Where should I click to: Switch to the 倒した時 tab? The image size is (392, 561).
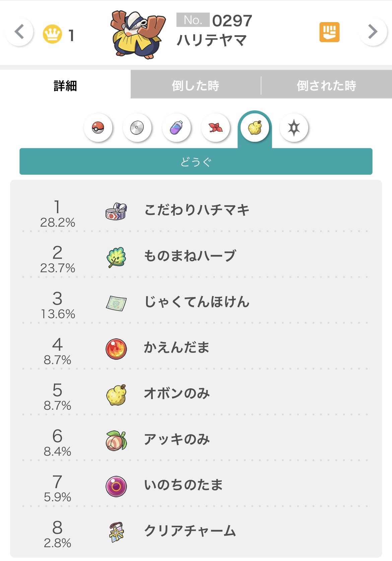[x=196, y=85]
